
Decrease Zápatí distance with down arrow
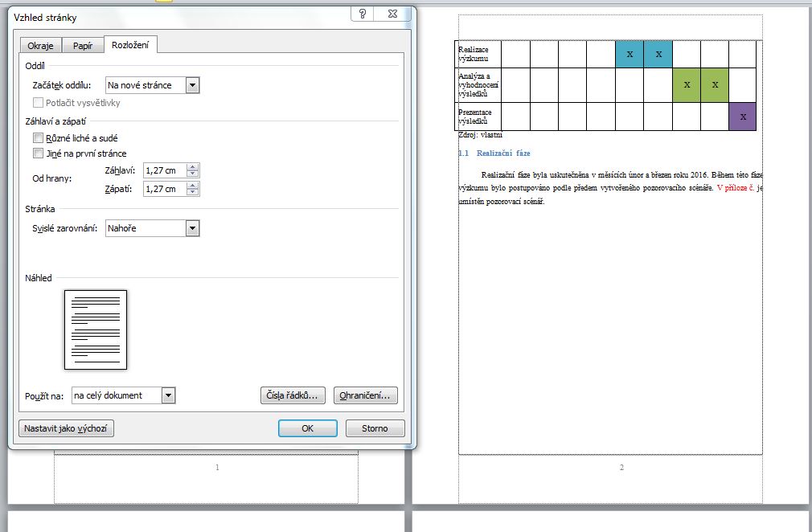(192, 192)
